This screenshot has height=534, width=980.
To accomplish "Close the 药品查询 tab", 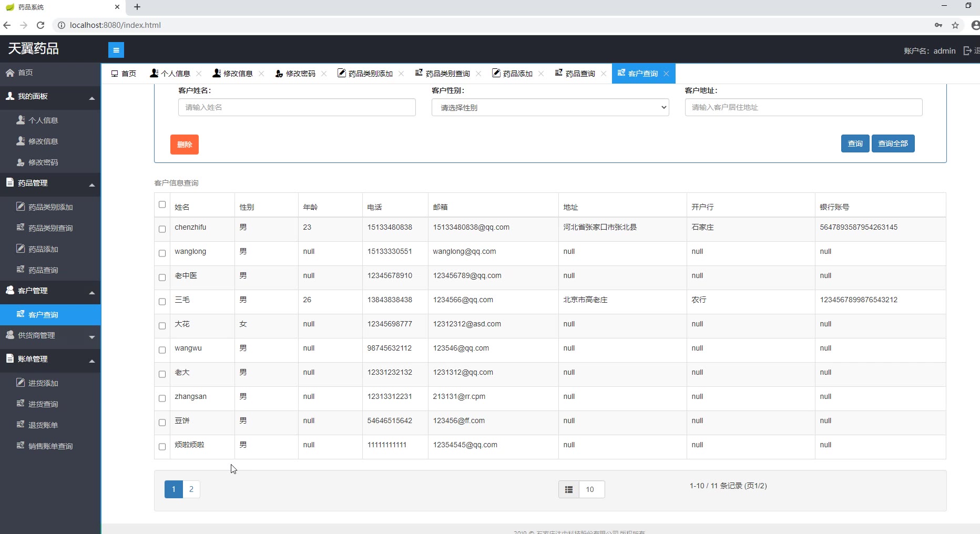I will coord(604,74).
